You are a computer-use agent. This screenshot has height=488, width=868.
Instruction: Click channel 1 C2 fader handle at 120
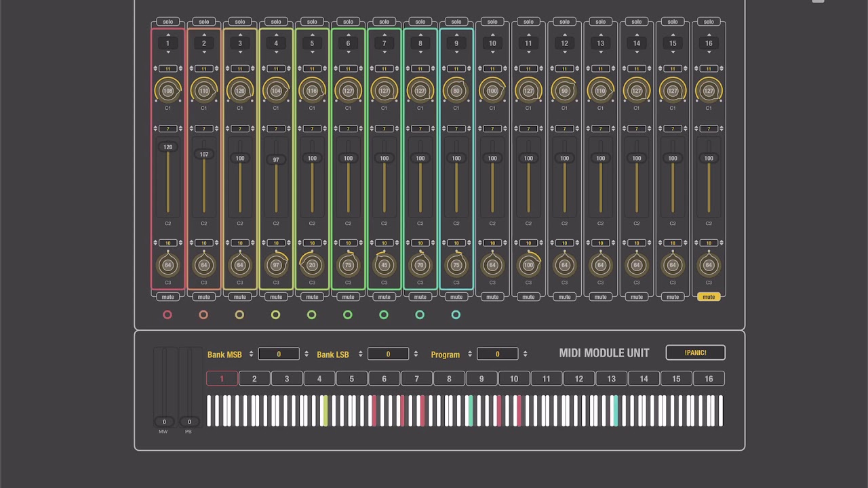pyautogui.click(x=168, y=147)
